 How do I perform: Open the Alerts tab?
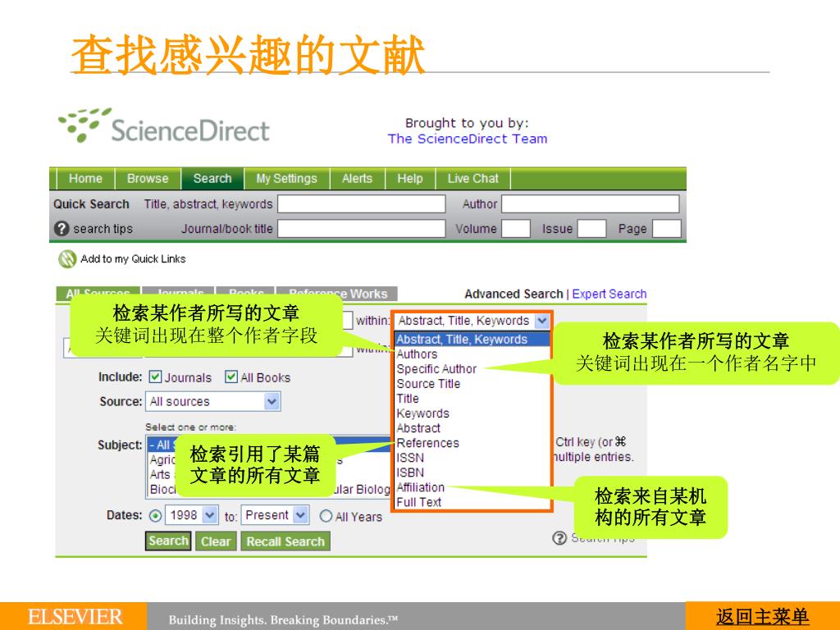point(357,178)
